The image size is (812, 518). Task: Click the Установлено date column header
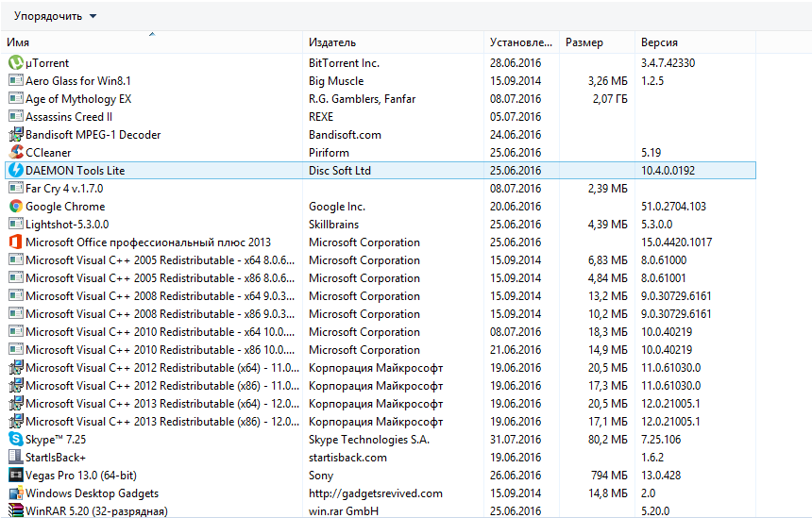pyautogui.click(x=520, y=42)
